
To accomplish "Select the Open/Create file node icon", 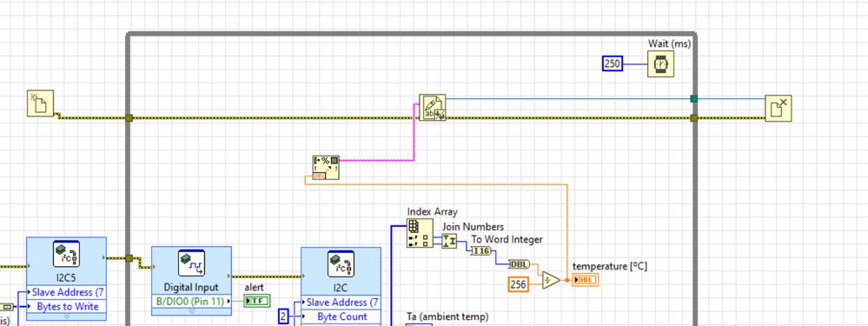I will [x=41, y=103].
